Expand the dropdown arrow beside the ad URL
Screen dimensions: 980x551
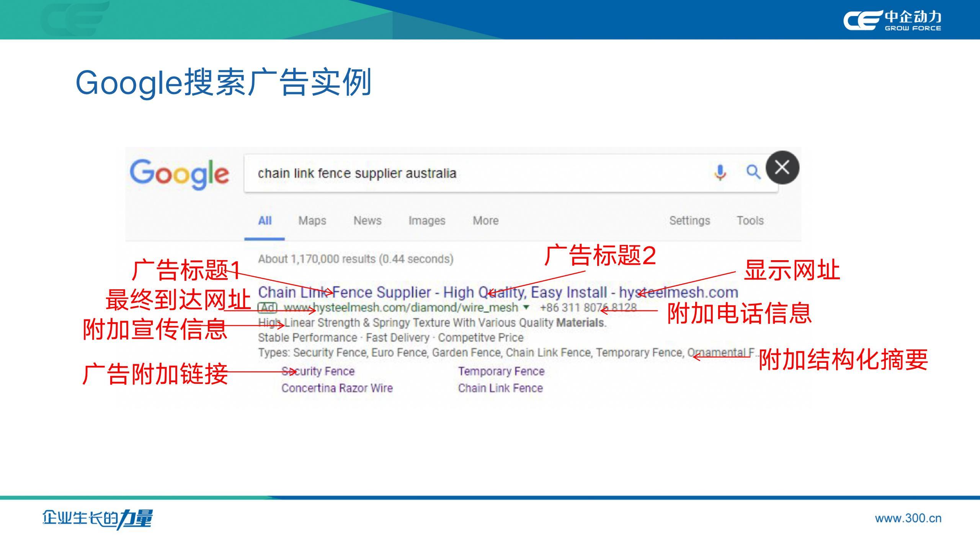pos(526,307)
